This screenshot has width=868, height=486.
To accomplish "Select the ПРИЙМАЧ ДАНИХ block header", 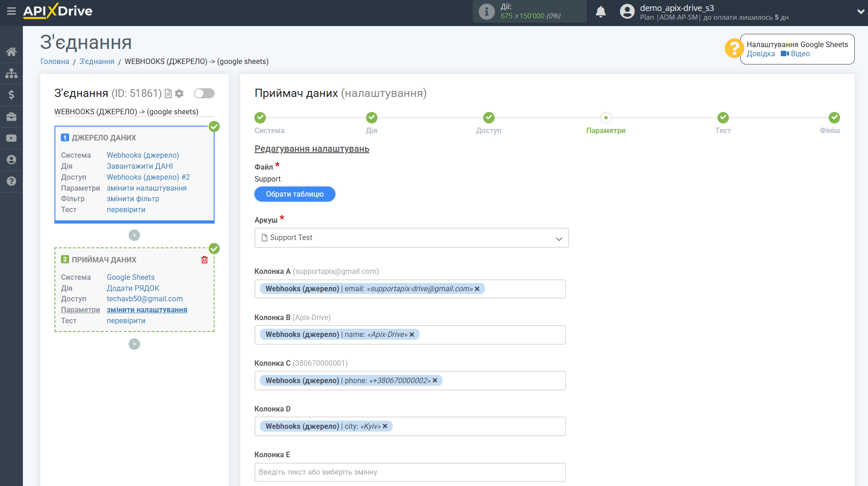I will coord(104,260).
